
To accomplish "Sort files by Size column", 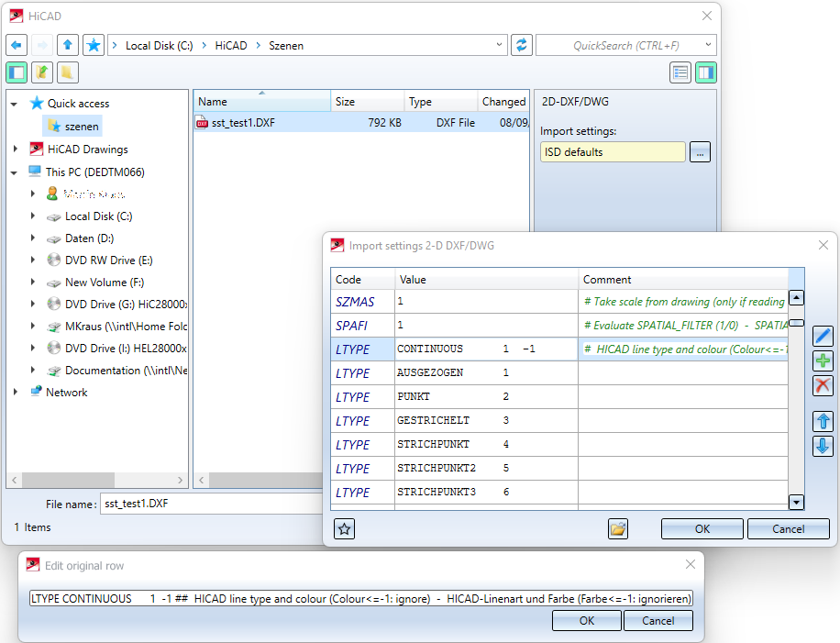I will [368, 101].
